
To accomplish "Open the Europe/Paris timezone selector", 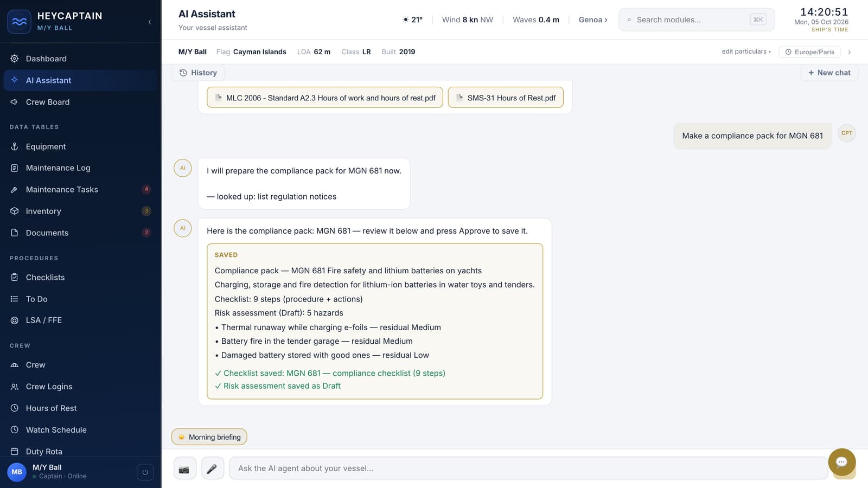I will pyautogui.click(x=810, y=52).
